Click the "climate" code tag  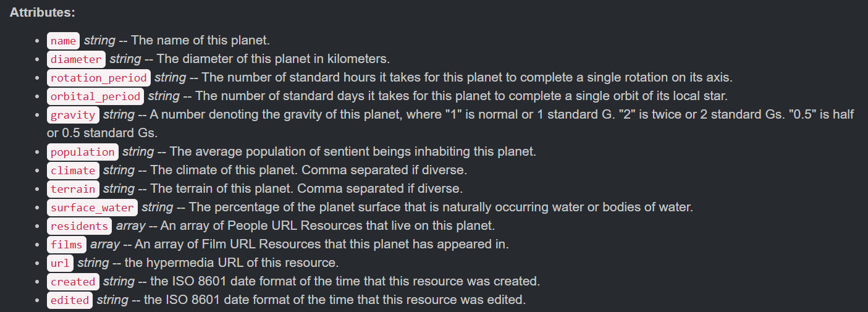point(73,171)
